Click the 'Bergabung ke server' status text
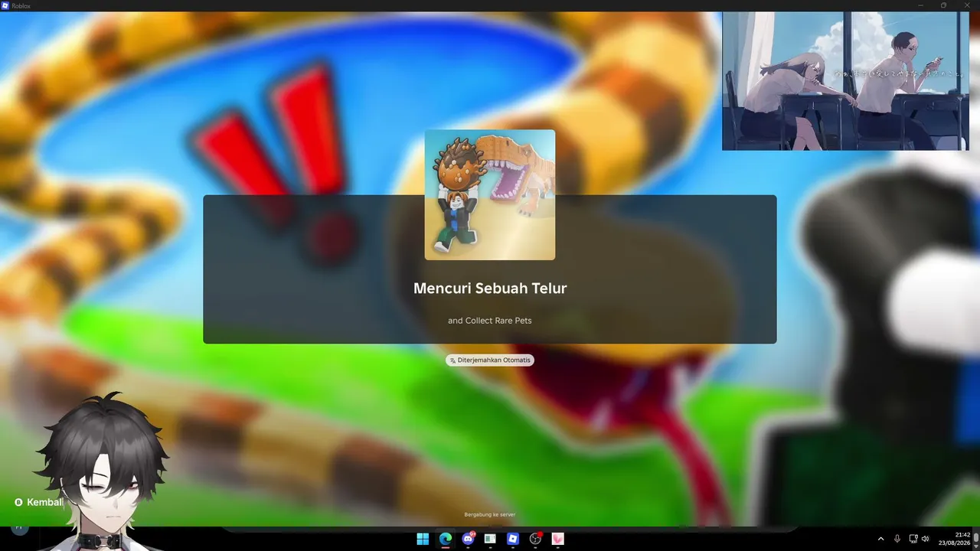Screen dimensions: 980x551 490,515
